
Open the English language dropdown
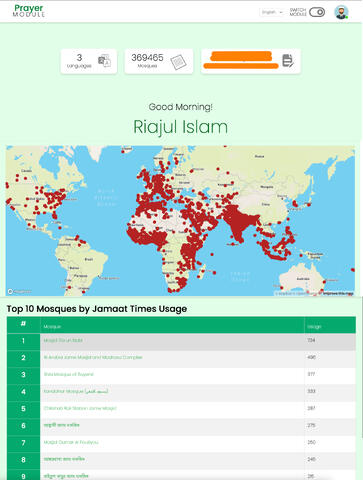[x=272, y=12]
